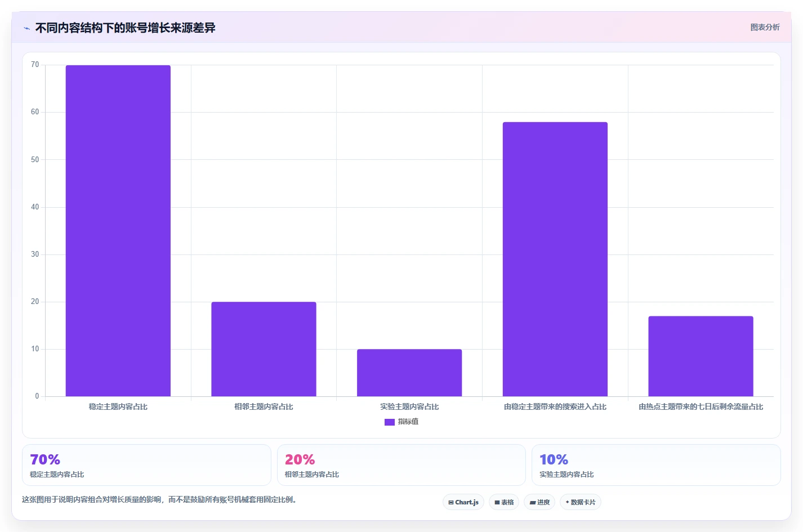
Task: Click the 70% stat card
Action: (146, 465)
